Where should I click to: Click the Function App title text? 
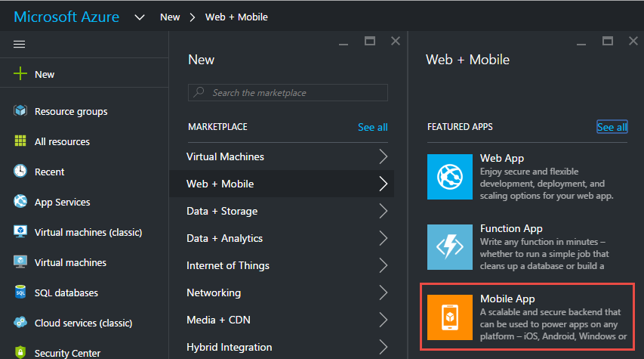point(511,229)
